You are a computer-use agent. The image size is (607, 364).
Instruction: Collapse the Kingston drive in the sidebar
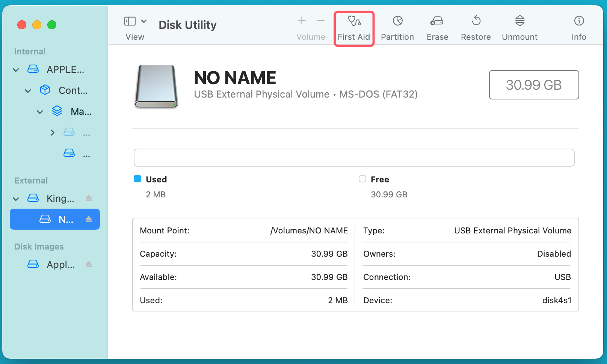pyautogui.click(x=15, y=199)
